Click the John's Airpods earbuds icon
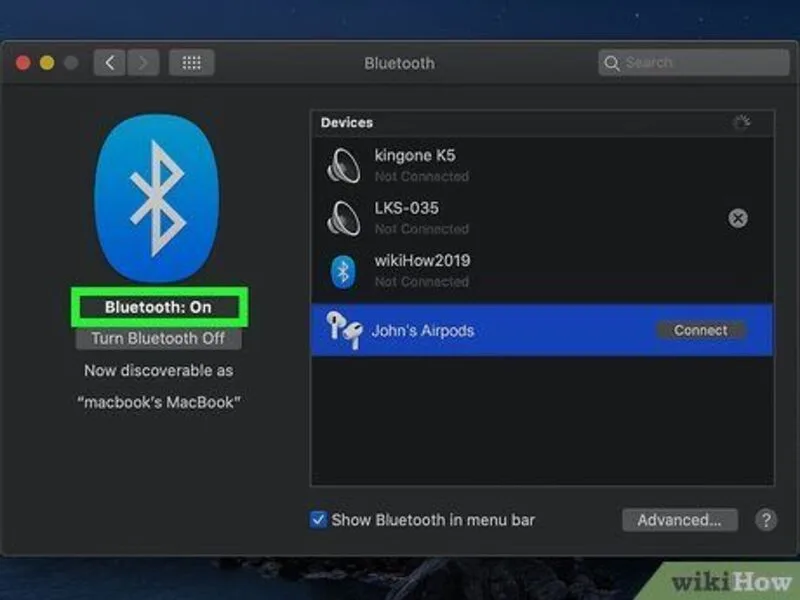This screenshot has height=600, width=800. point(344,330)
